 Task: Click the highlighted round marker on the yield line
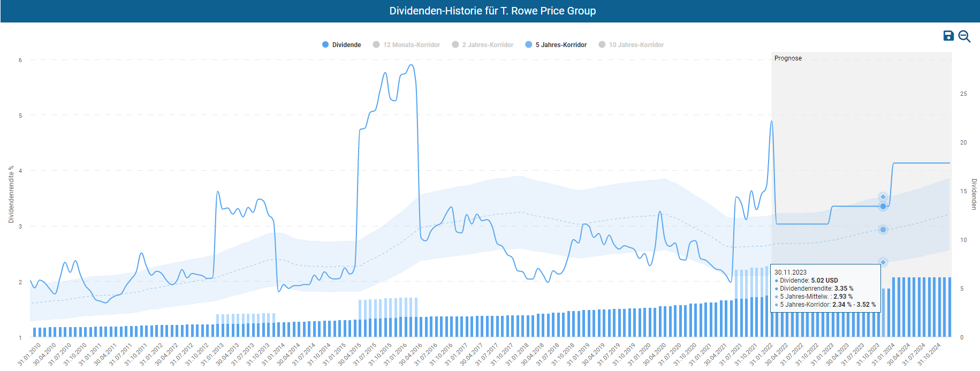[x=883, y=206]
